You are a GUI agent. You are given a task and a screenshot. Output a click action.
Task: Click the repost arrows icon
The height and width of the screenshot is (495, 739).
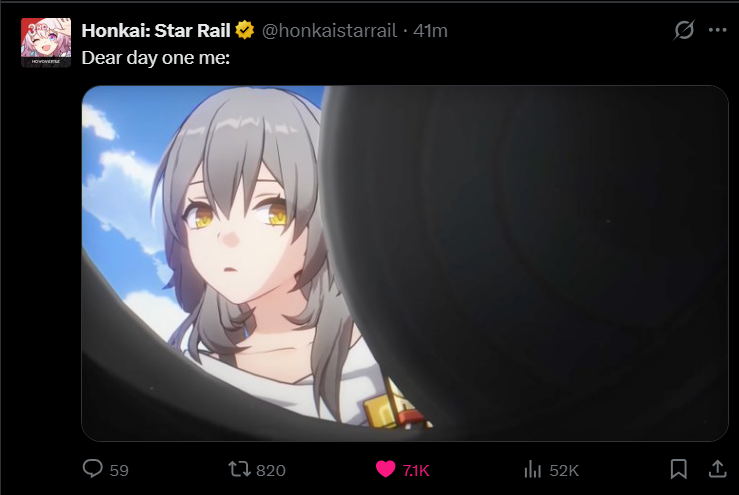tap(239, 469)
